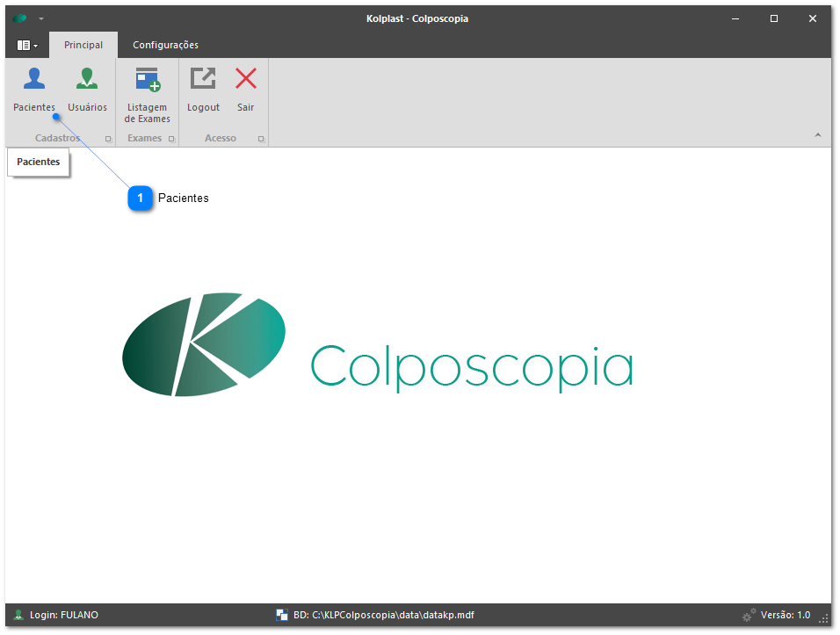The height and width of the screenshot is (635, 840).
Task: Open the application menu button dropdown
Action: 27,46
